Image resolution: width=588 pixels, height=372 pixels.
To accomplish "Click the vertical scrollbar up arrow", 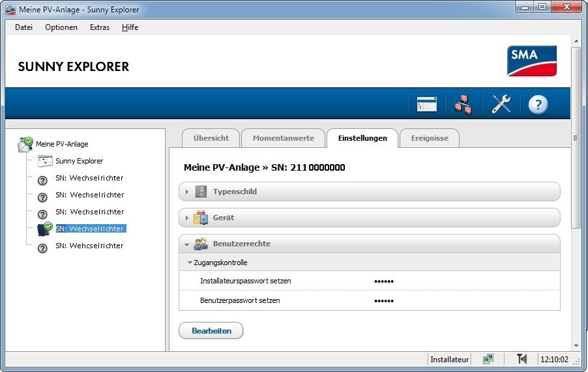I will (x=576, y=41).
